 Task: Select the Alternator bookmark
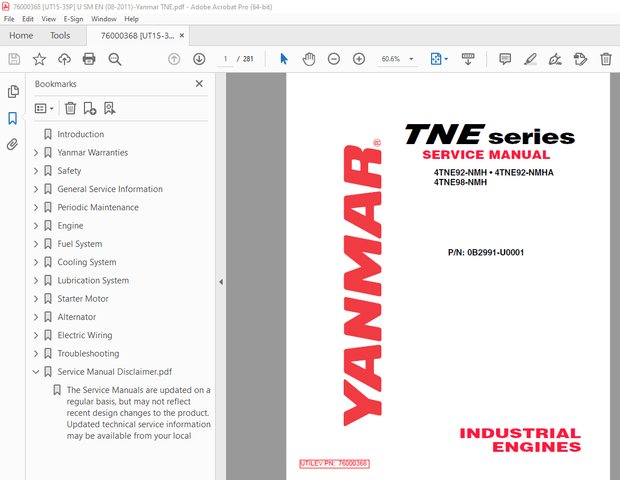[x=77, y=317]
